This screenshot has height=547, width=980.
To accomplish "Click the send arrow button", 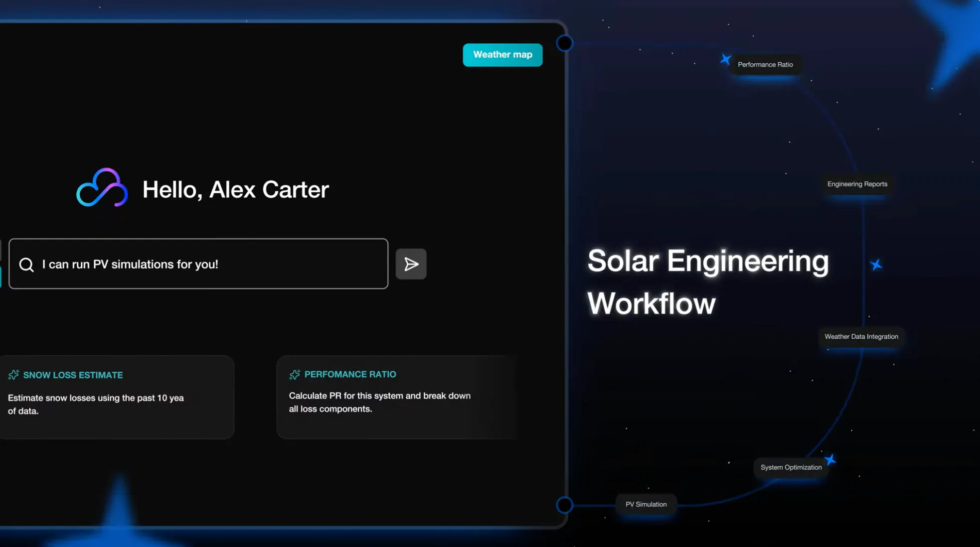I will point(411,264).
